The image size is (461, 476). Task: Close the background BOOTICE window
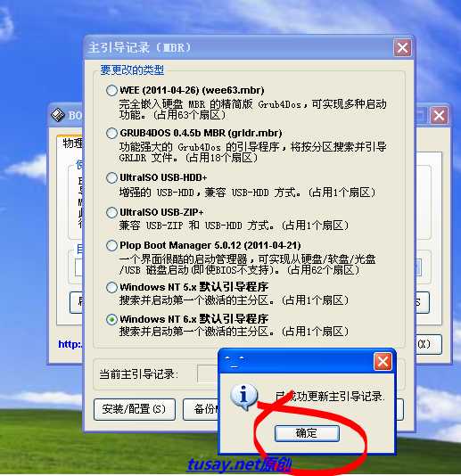[x=439, y=115]
